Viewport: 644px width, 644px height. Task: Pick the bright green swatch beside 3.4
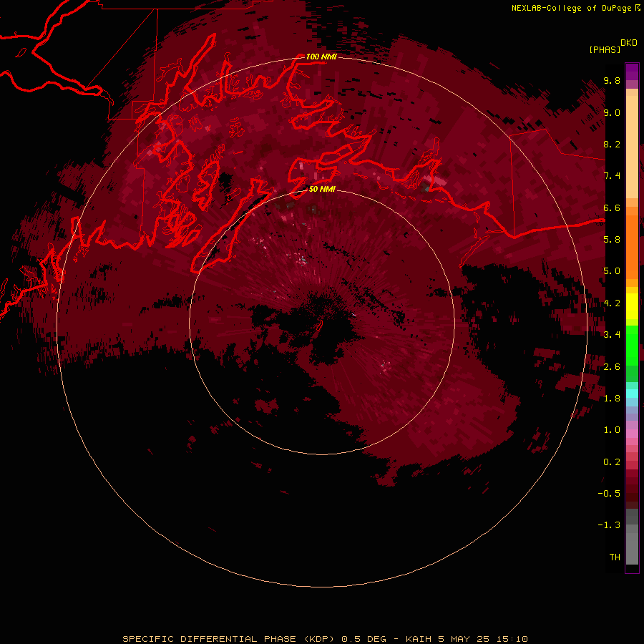632,344
